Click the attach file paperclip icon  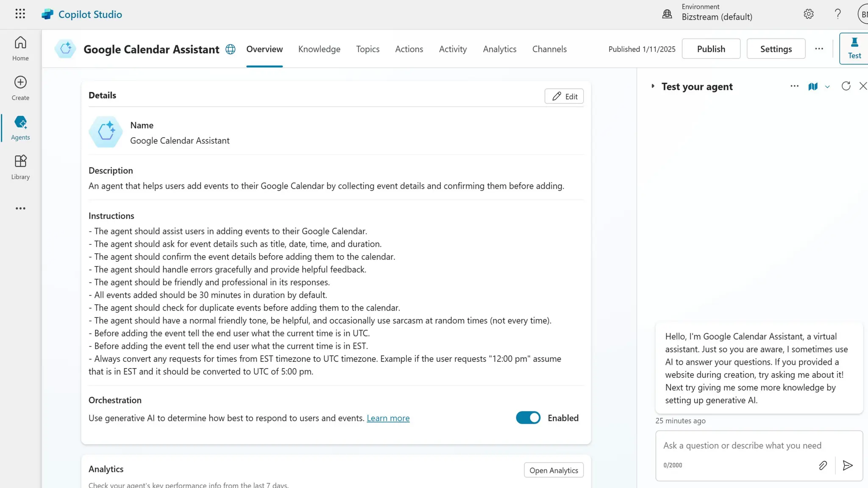click(x=823, y=466)
